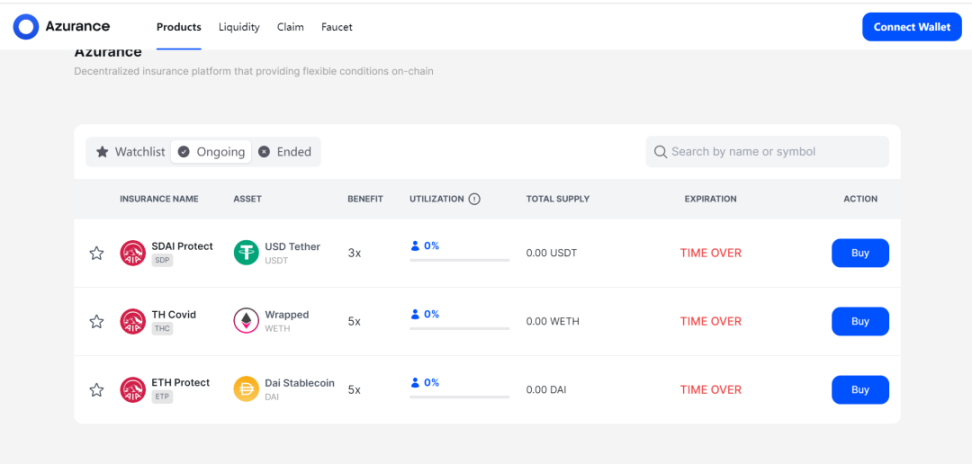The width and height of the screenshot is (972, 464).
Task: Switch to the Watchlist filter tab
Action: pos(130,152)
